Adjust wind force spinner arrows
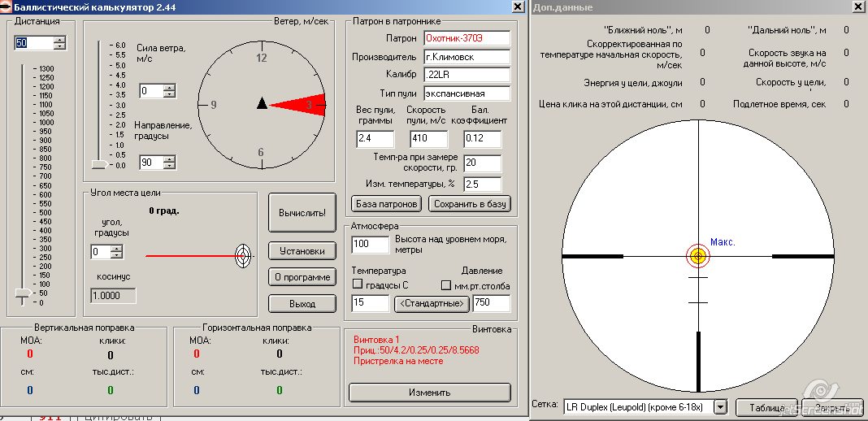Viewport: 868px width, 421px height. (169, 92)
